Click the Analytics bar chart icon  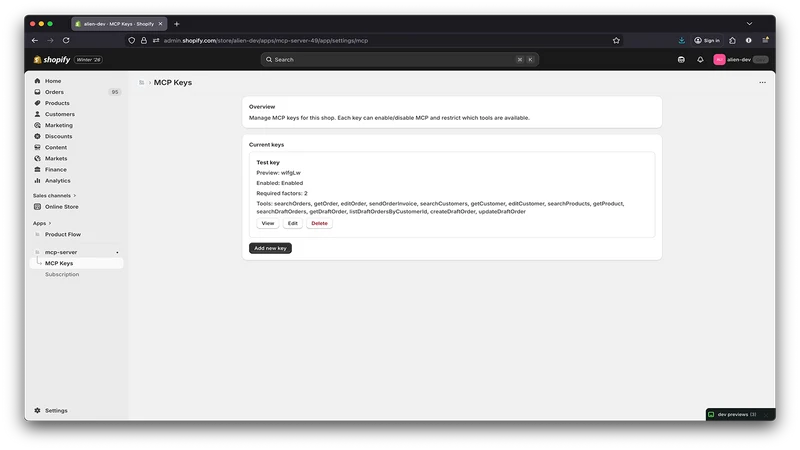coord(37,181)
